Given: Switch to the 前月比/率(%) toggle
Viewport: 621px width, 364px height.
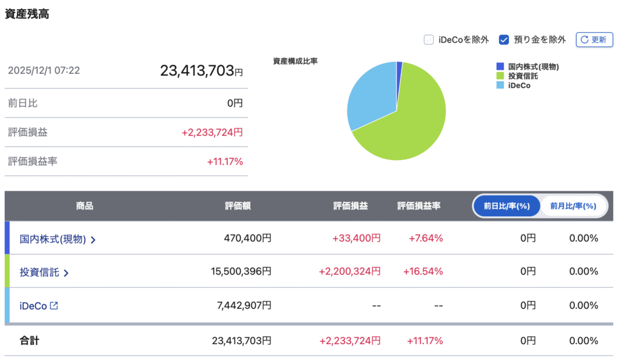Looking at the screenshot, I should coord(572,206).
